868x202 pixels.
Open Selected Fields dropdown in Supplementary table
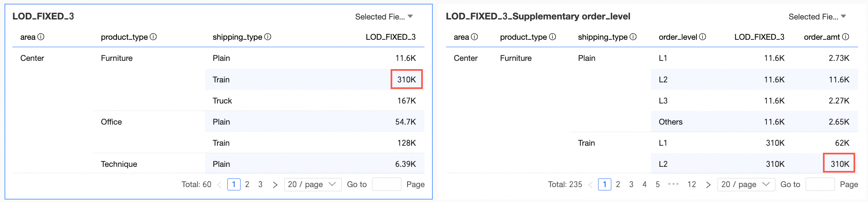tap(817, 17)
